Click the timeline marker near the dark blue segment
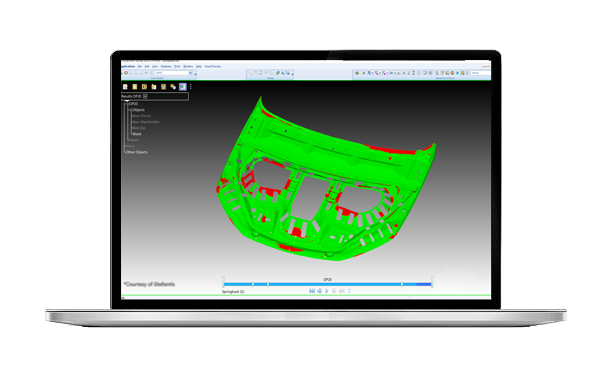 pos(402,284)
